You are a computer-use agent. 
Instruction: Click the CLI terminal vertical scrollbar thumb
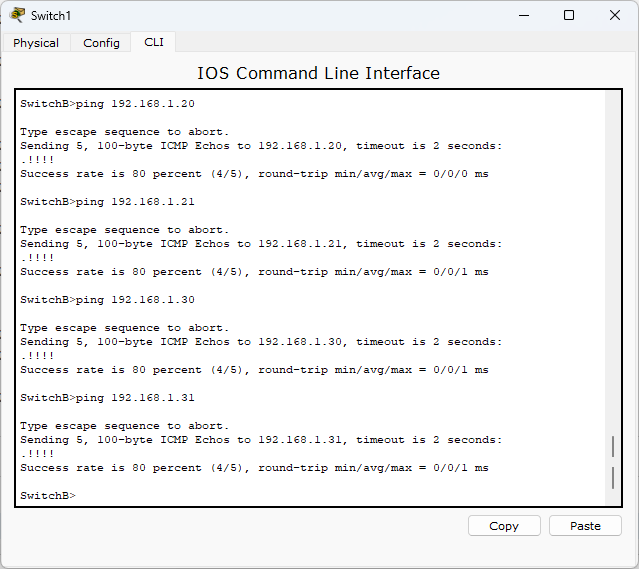coord(613,462)
